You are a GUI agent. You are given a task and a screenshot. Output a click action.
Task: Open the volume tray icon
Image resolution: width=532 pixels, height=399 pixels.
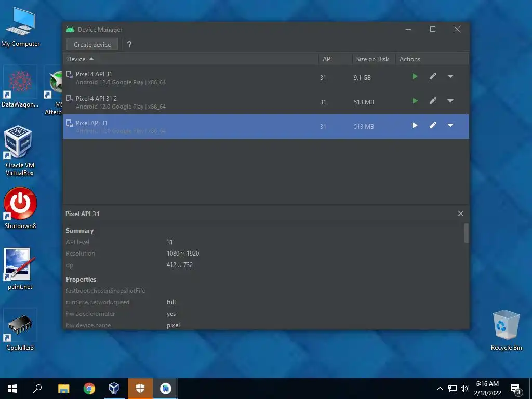(x=464, y=389)
